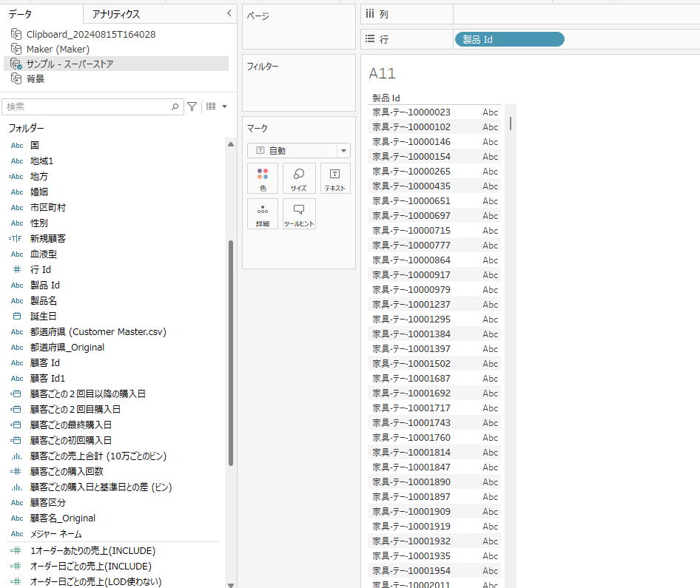Select the メジャー ネーム field
Screen dimensions: 700x588
coord(55,534)
